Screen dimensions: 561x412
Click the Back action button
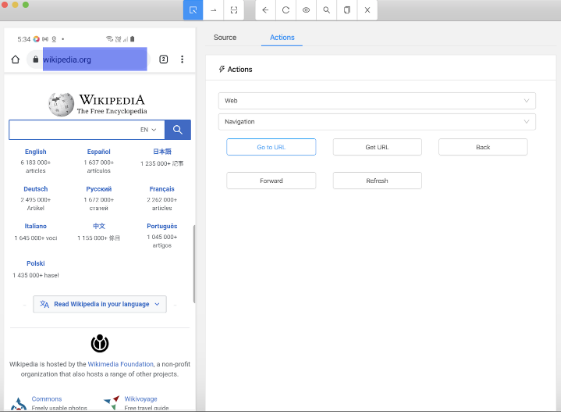[483, 147]
